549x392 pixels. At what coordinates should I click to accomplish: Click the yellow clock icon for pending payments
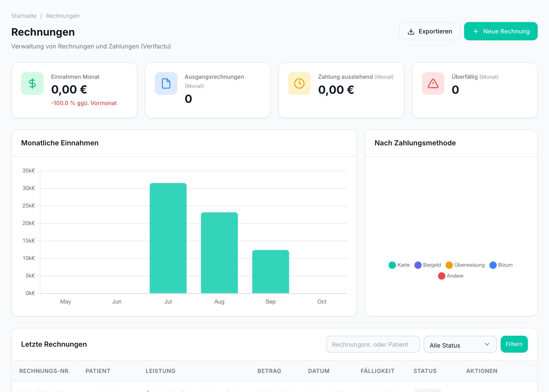point(299,83)
